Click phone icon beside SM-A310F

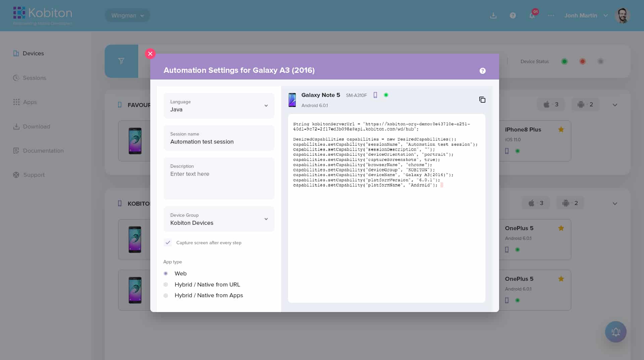coord(375,95)
